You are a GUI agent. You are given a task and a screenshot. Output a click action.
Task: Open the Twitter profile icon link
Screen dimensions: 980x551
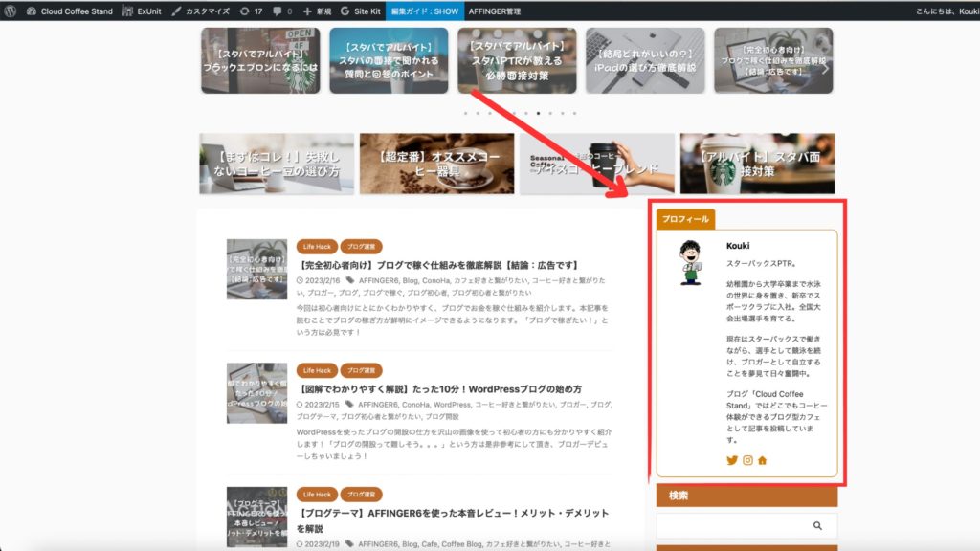coord(732,460)
